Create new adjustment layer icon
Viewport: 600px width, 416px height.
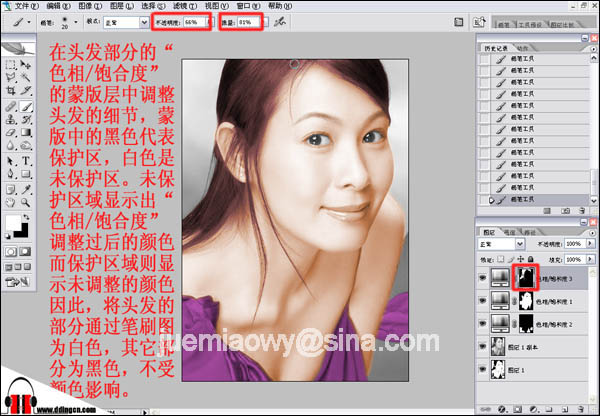(534, 409)
